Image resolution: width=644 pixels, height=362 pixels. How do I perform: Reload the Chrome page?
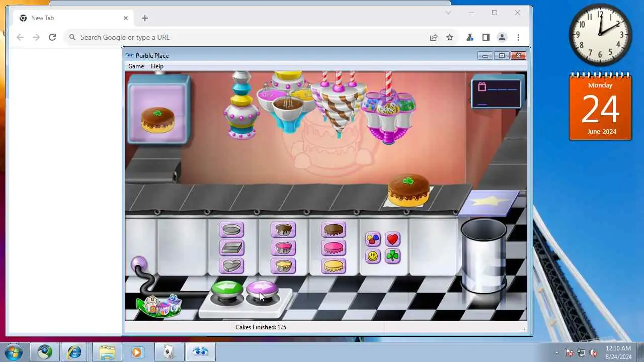[52, 37]
